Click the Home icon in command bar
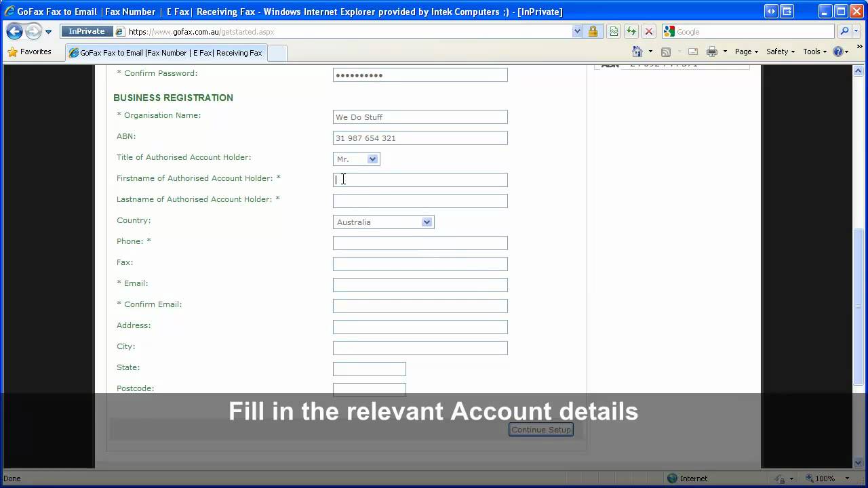868x488 pixels. pyautogui.click(x=637, y=52)
